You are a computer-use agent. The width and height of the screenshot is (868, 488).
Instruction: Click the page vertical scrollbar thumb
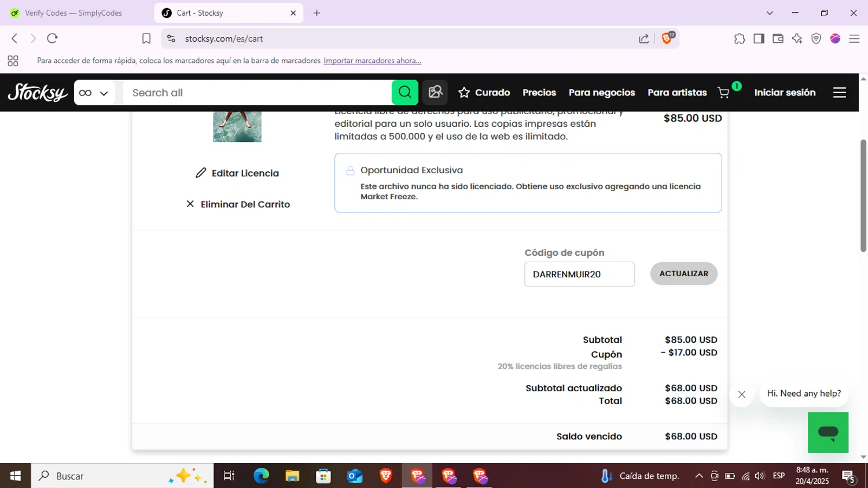coord(863,196)
